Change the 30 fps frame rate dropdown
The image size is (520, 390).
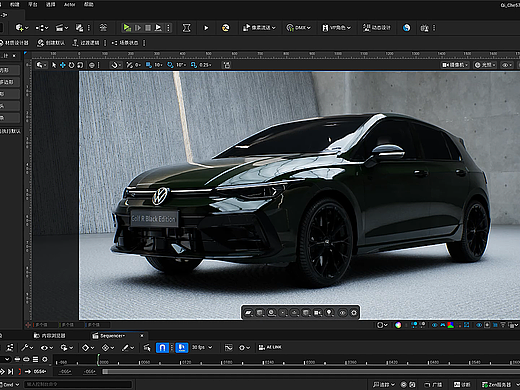pyautogui.click(x=202, y=347)
